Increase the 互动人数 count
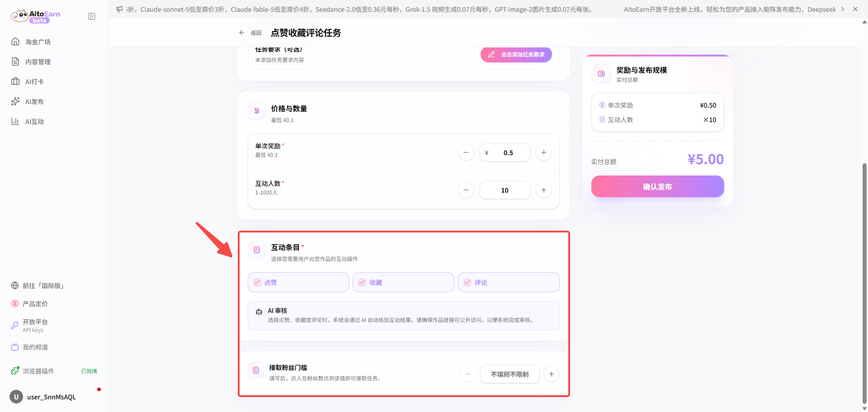Screen dimensions: 868x412 544,190
